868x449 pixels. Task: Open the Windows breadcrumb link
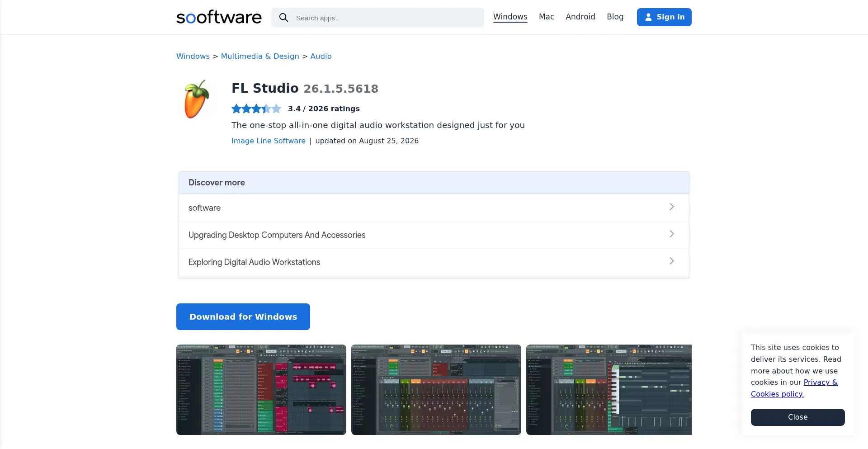tap(193, 56)
